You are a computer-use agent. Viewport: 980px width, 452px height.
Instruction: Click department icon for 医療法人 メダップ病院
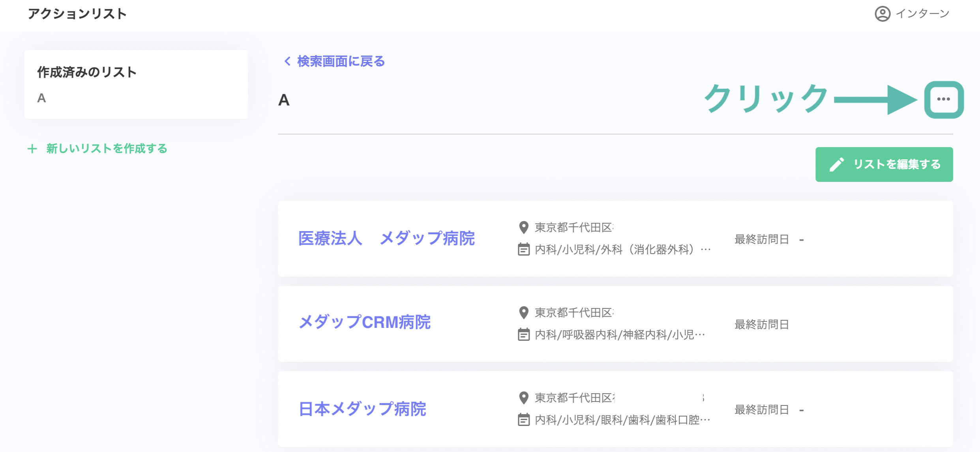click(x=523, y=249)
